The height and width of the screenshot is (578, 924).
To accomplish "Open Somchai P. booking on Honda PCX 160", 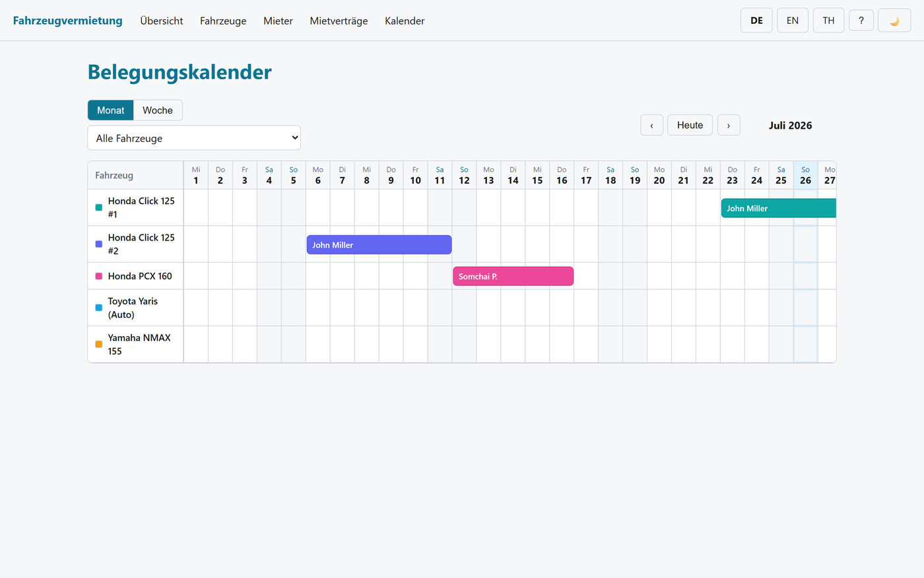I will point(513,276).
